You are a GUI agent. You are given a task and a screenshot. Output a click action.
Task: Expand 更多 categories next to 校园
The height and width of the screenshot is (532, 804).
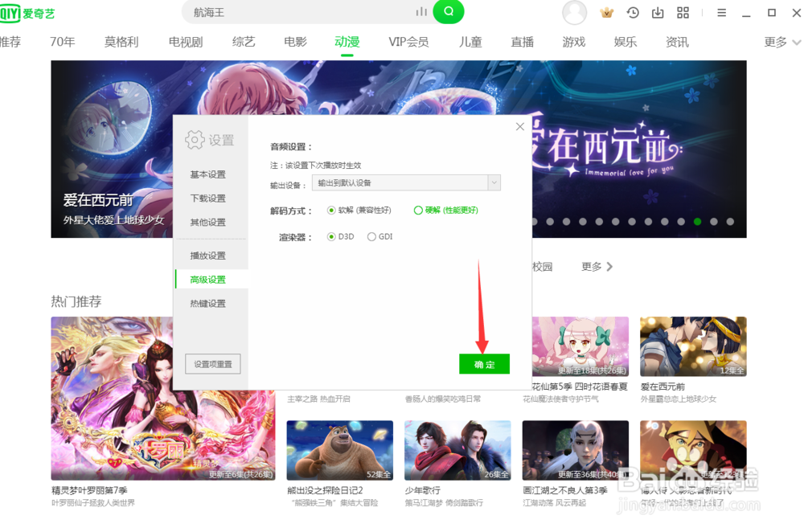(597, 267)
